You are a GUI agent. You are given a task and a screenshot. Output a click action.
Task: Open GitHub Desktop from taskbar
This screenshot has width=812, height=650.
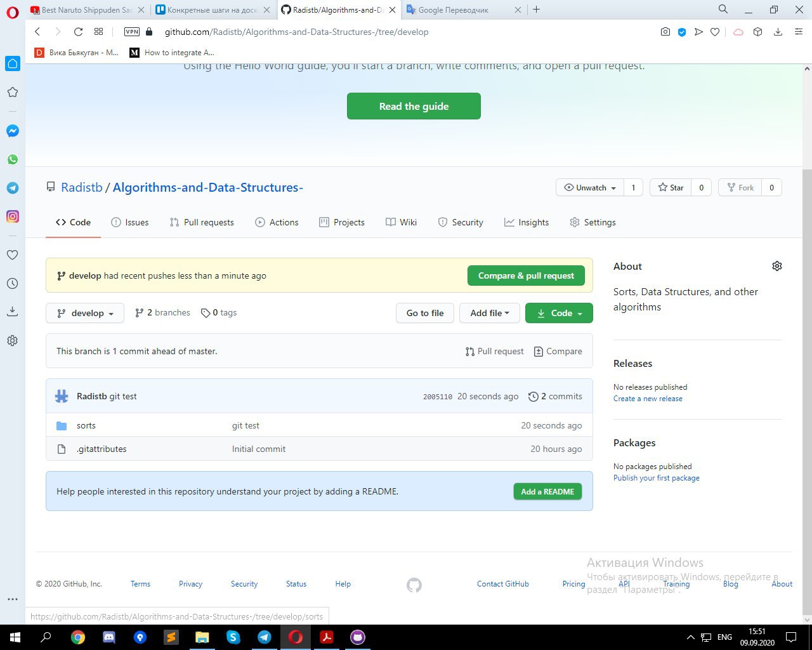point(358,637)
